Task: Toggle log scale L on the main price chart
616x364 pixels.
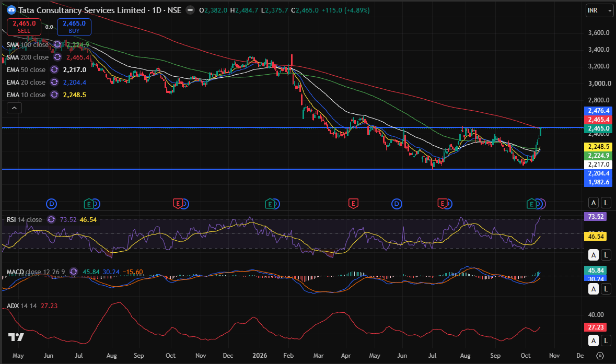Action: coord(606,203)
